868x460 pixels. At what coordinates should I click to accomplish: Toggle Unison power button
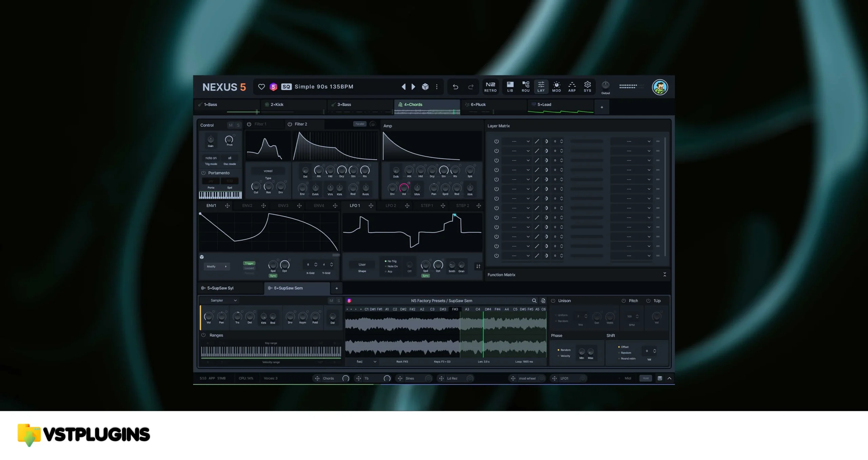click(553, 301)
